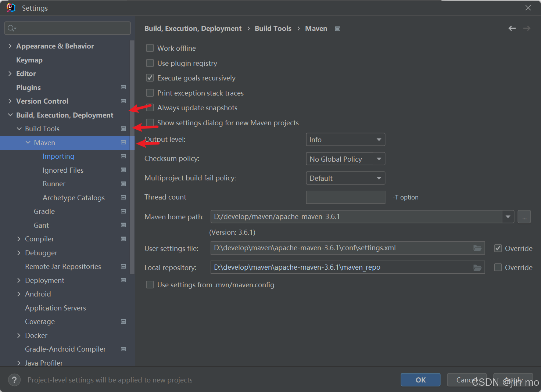Select Android in settings tree

(38, 294)
